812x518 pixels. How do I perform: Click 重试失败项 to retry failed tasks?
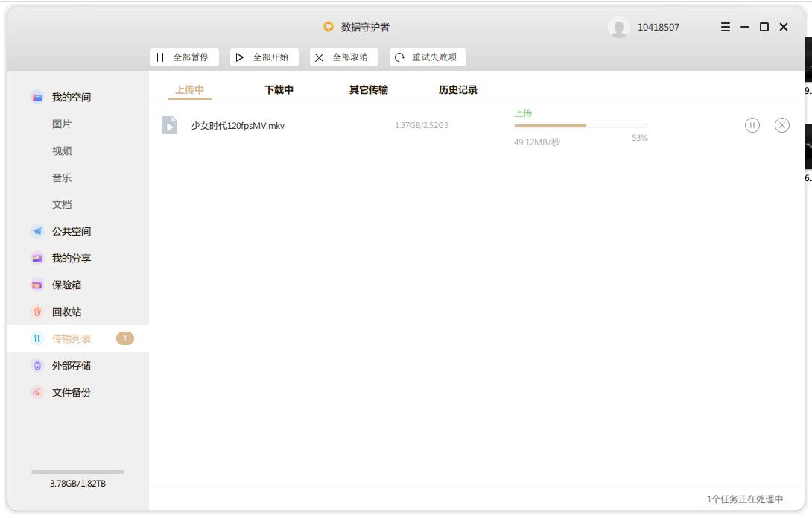(428, 57)
